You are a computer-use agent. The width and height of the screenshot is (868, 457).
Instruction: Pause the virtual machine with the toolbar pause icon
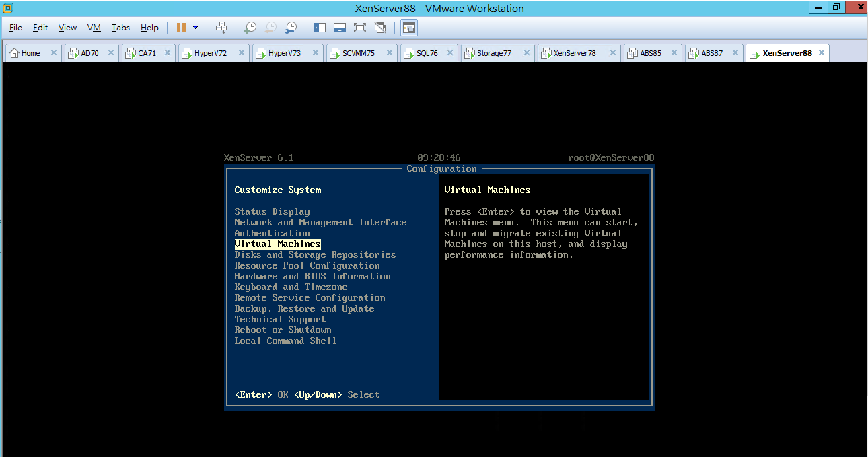[x=181, y=28]
